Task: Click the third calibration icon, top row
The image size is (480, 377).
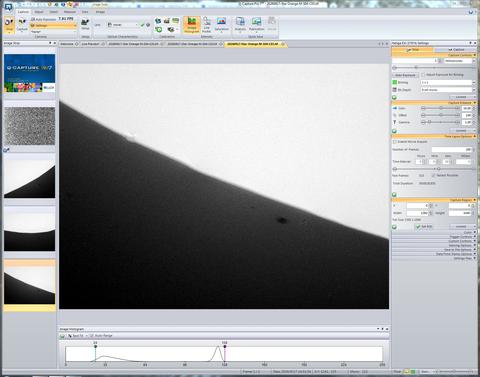Action: [x=175, y=21]
